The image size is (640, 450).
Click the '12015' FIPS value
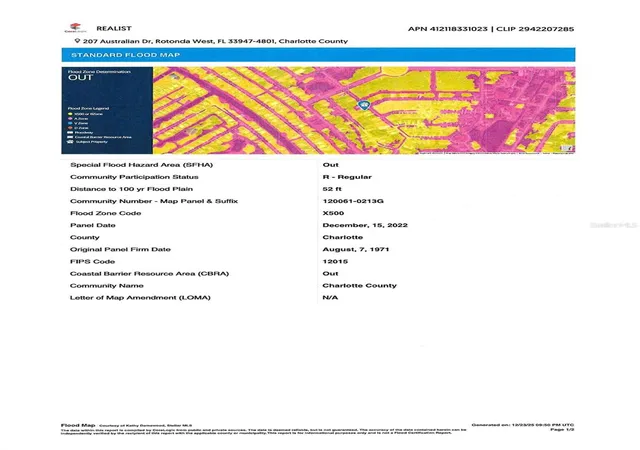point(335,261)
